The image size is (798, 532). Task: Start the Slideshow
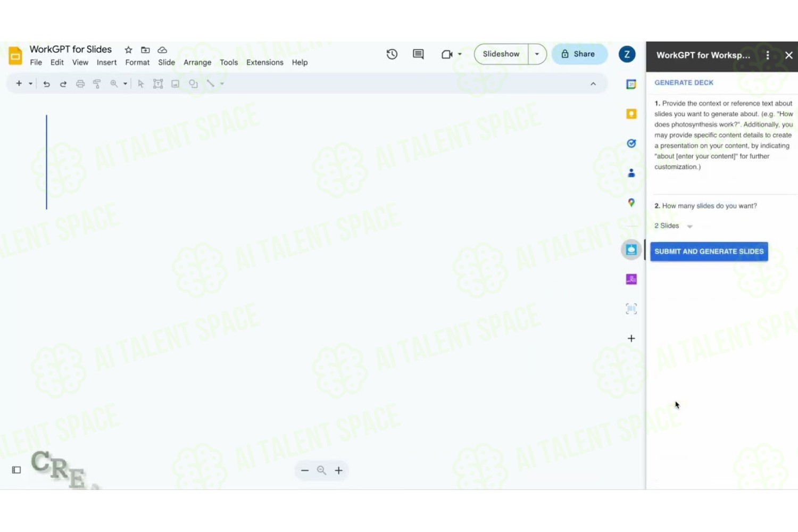pos(501,54)
